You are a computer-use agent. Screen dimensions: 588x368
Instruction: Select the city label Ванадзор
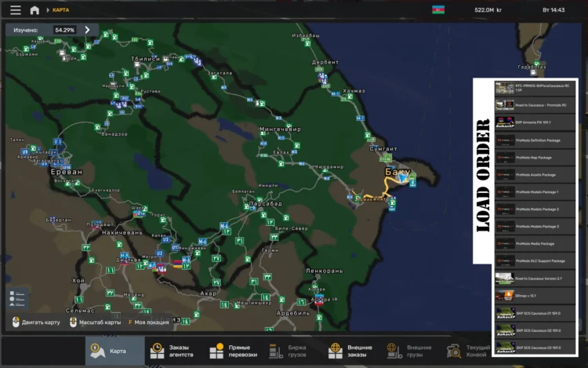click(x=114, y=134)
